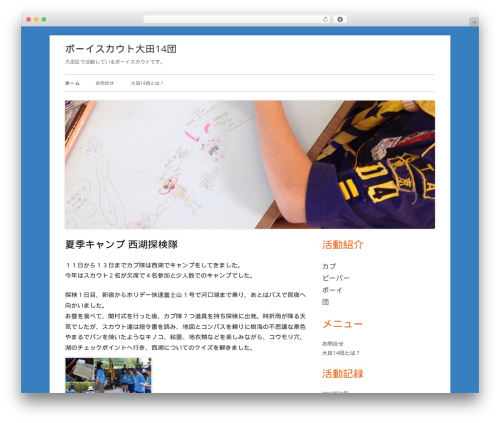Open the ボーイ activity link
Image resolution: width=500 pixels, height=423 pixels.
[332, 290]
